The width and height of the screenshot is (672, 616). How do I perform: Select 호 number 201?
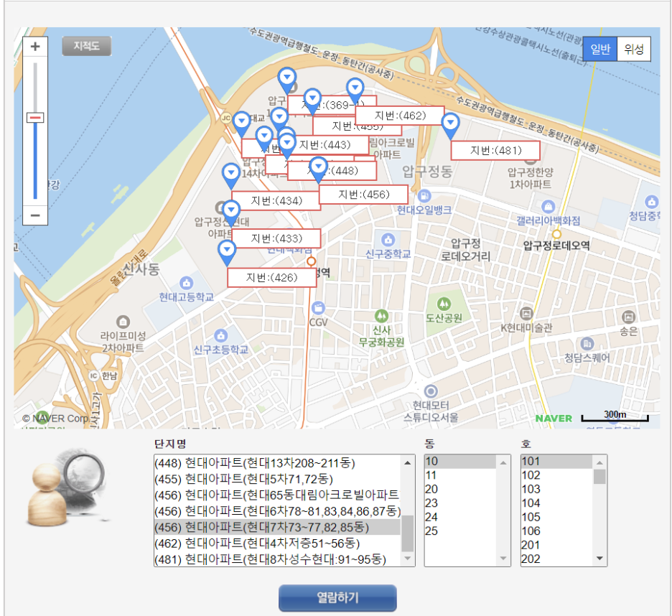coord(556,545)
